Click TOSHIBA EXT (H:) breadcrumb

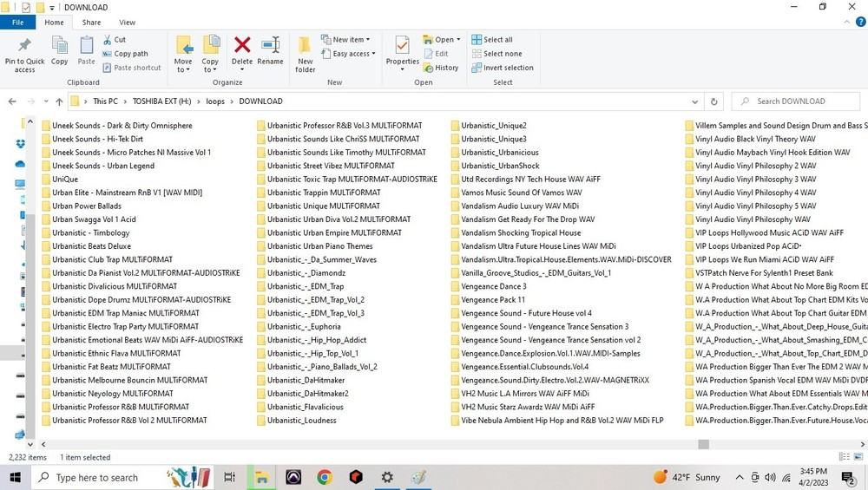(x=161, y=101)
